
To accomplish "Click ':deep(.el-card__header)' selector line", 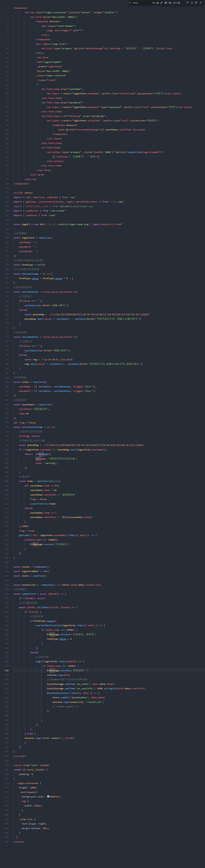I will tap(31, 770).
